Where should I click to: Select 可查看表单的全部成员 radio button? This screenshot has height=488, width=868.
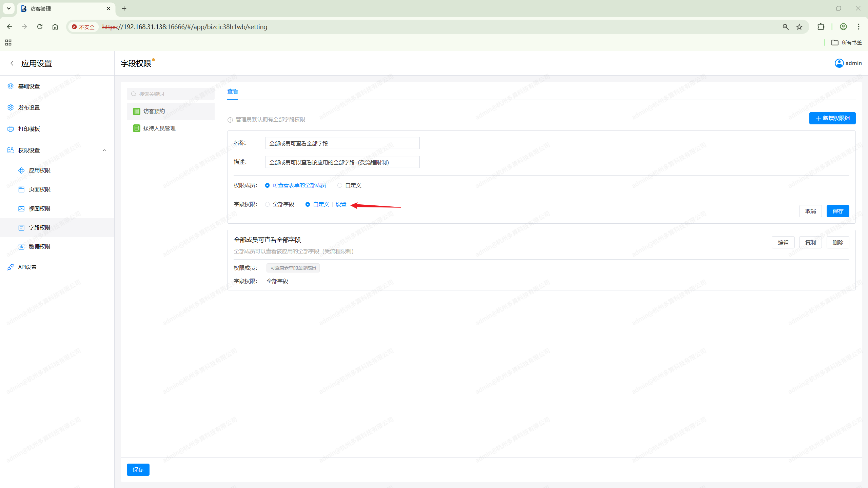[x=267, y=185]
